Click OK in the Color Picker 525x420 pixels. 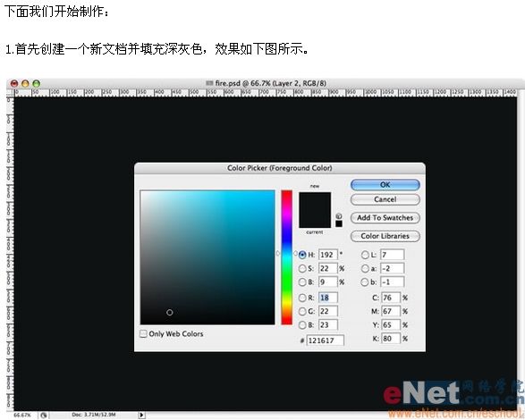point(385,185)
